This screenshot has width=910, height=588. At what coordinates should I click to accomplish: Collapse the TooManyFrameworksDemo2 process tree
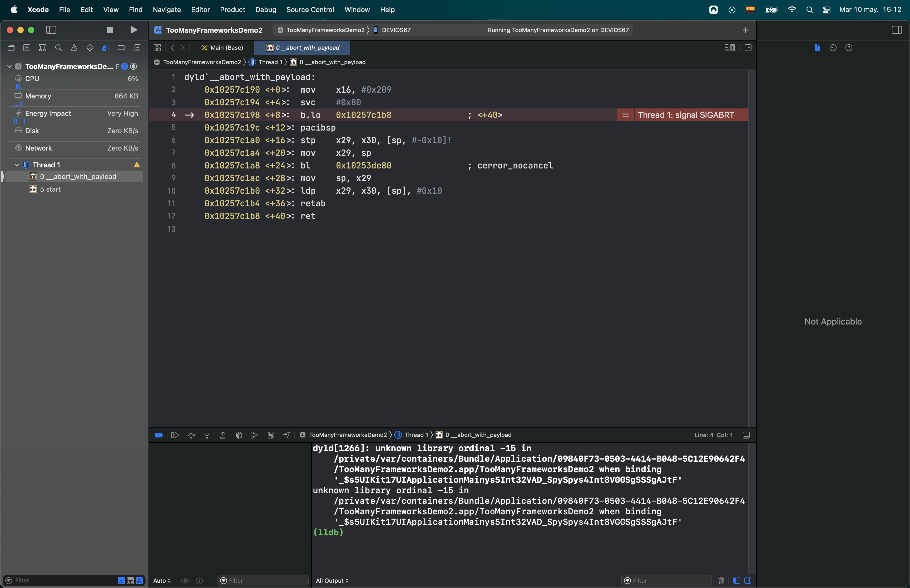click(9, 66)
